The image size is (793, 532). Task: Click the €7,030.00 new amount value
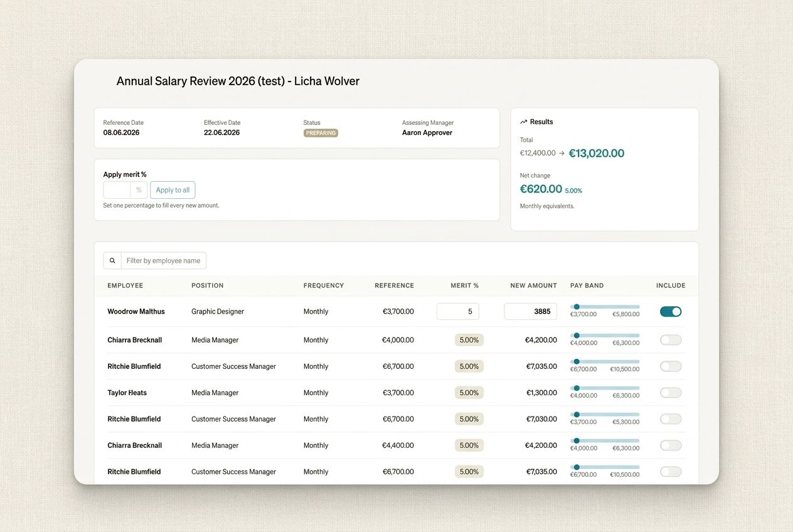[x=541, y=419]
